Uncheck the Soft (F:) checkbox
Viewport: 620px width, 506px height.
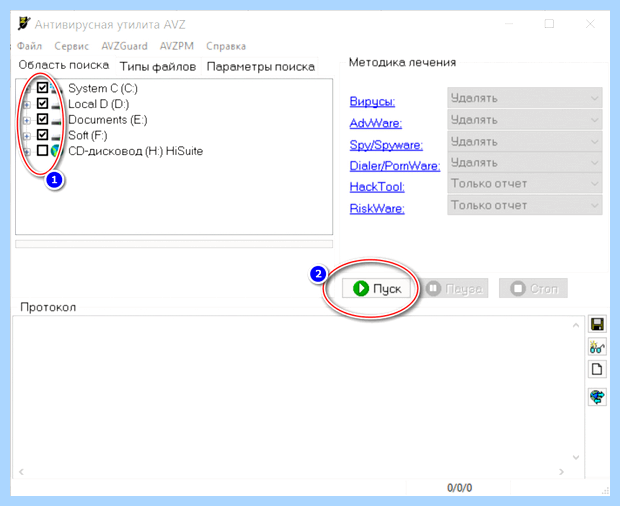coord(42,135)
